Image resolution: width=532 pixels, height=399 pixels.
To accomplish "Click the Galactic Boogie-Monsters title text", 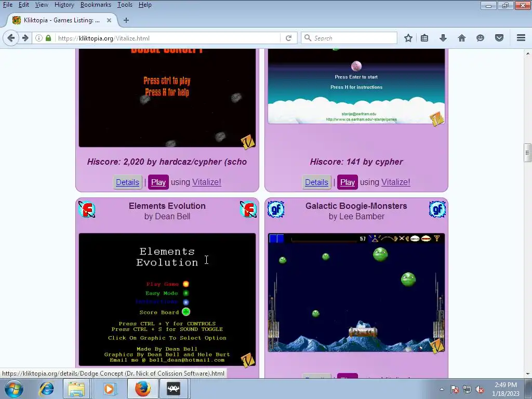I will click(356, 206).
